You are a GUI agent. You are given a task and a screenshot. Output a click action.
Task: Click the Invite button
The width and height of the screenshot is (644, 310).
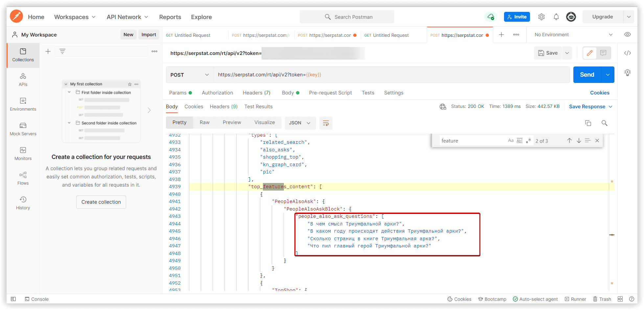[517, 17]
